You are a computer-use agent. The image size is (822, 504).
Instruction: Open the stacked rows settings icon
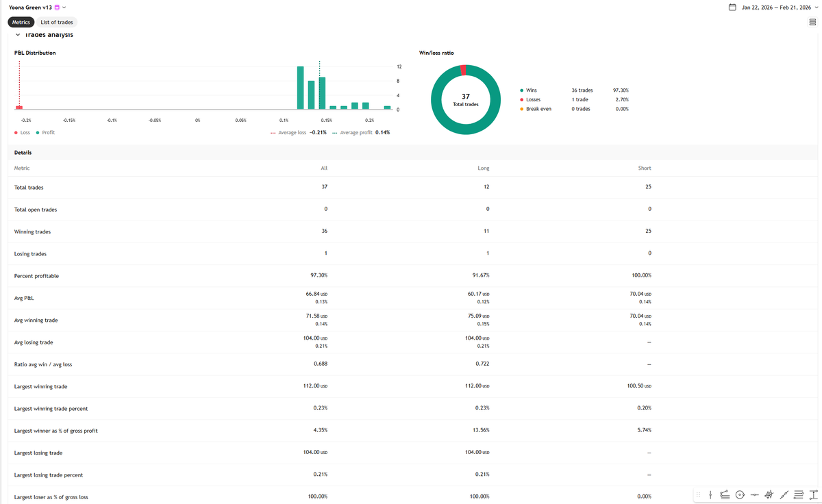(x=812, y=23)
